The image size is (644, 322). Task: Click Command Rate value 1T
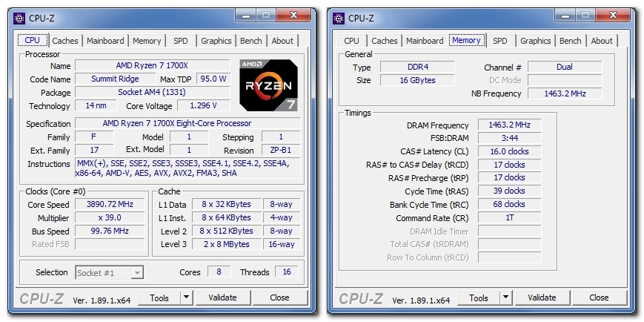510,217
